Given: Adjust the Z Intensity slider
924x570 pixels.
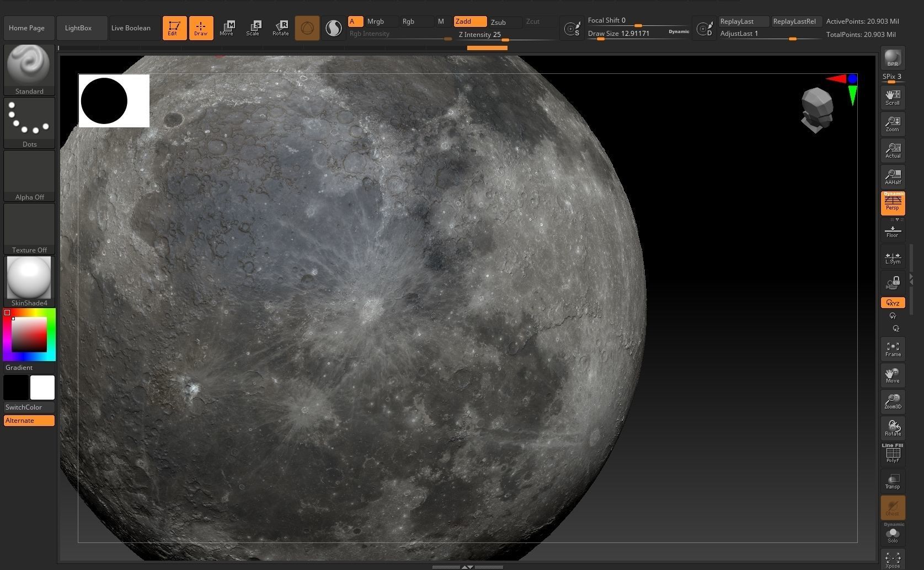Looking at the screenshot, I should 508,35.
